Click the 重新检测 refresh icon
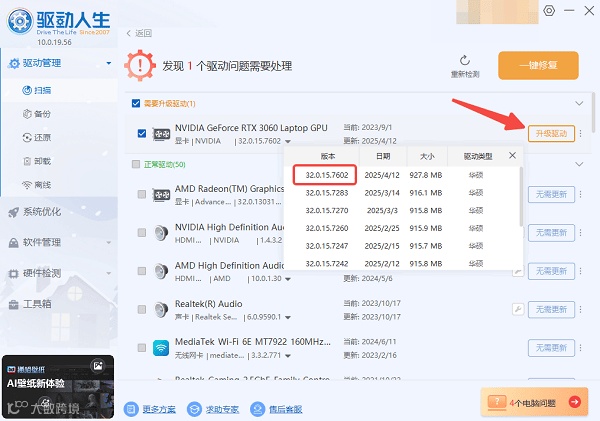Image resolution: width=600 pixels, height=421 pixels. pyautogui.click(x=465, y=60)
